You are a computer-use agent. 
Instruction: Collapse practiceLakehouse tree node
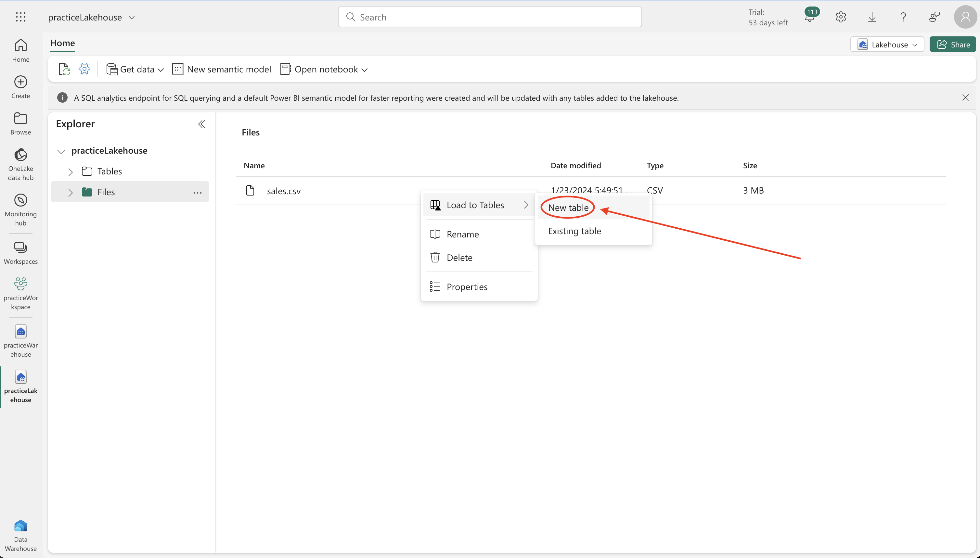tap(61, 151)
